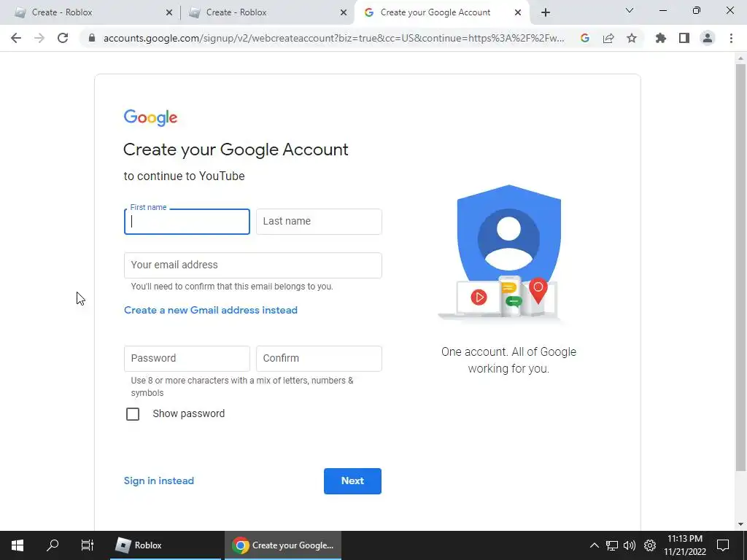Restore down the Chrome window
This screenshot has width=747, height=560.
click(697, 10)
